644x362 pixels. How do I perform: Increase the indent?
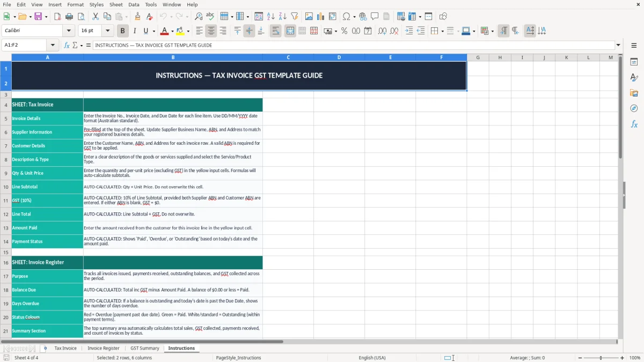click(x=409, y=31)
